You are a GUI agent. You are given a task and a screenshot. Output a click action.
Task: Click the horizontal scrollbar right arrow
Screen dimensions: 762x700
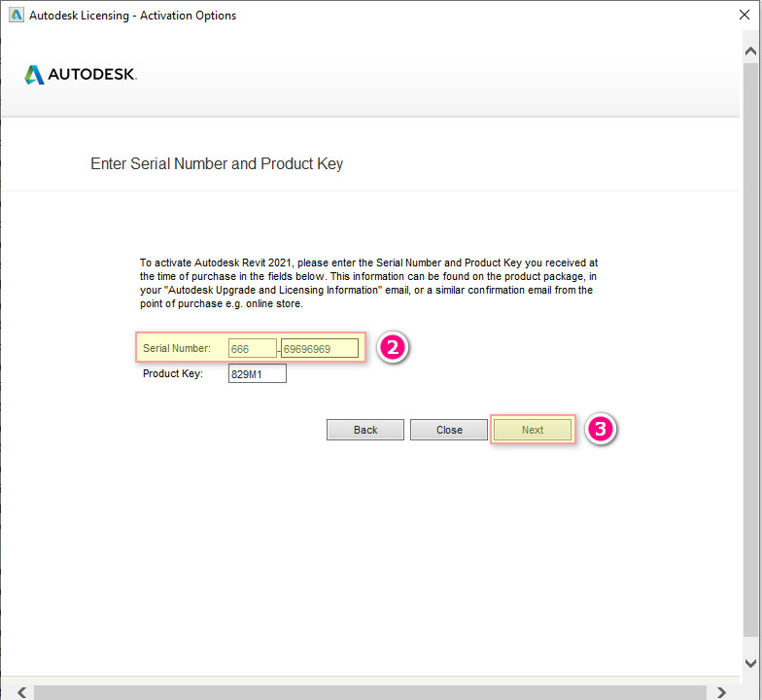coord(720,691)
